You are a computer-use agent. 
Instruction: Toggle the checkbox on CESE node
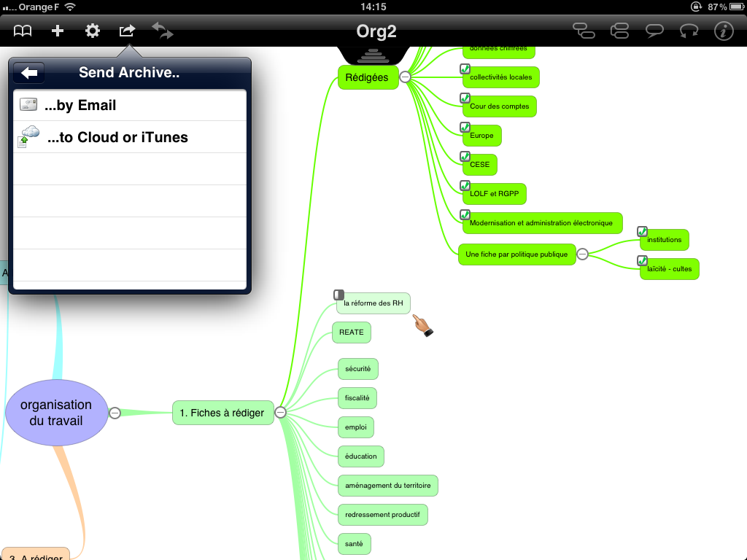pyautogui.click(x=465, y=156)
